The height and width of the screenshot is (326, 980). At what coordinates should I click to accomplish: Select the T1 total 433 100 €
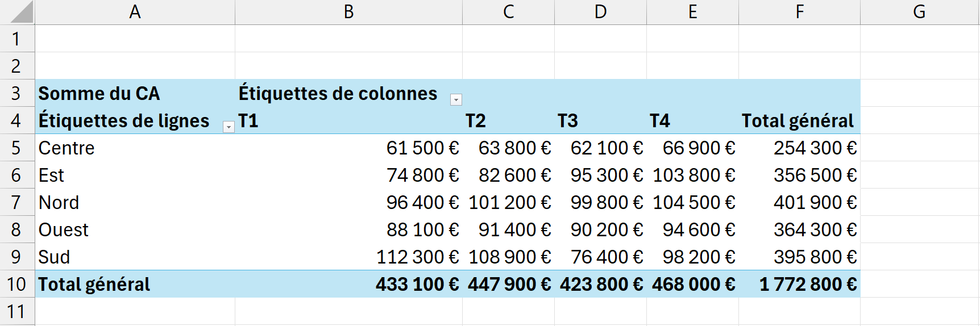point(349,284)
